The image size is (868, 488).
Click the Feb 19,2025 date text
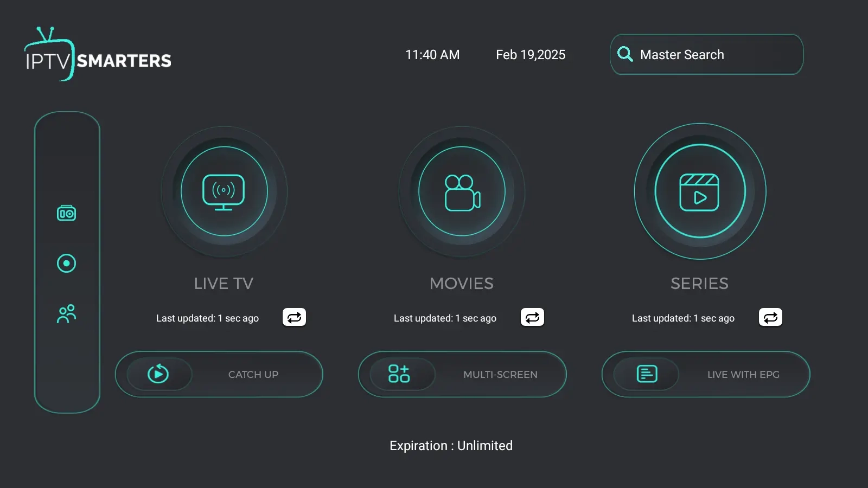coord(531,55)
